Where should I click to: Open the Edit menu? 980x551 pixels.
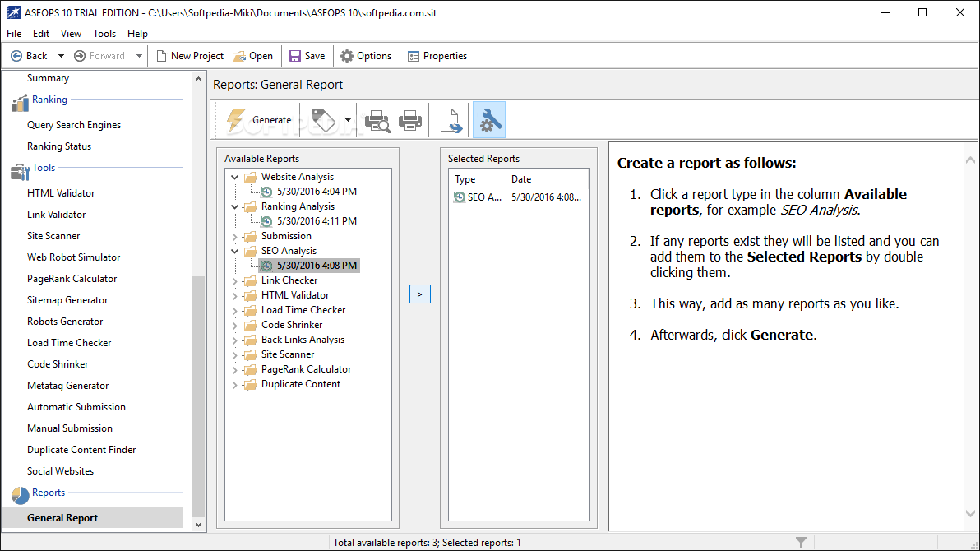41,33
